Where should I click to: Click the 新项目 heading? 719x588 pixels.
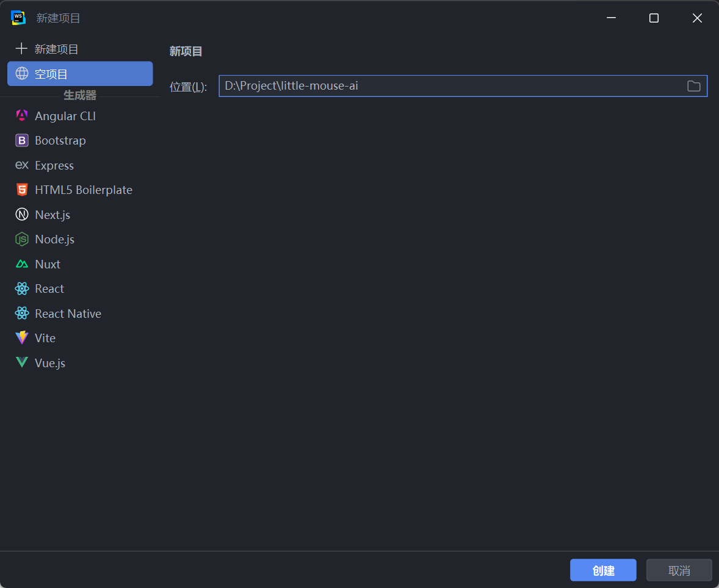click(x=186, y=51)
